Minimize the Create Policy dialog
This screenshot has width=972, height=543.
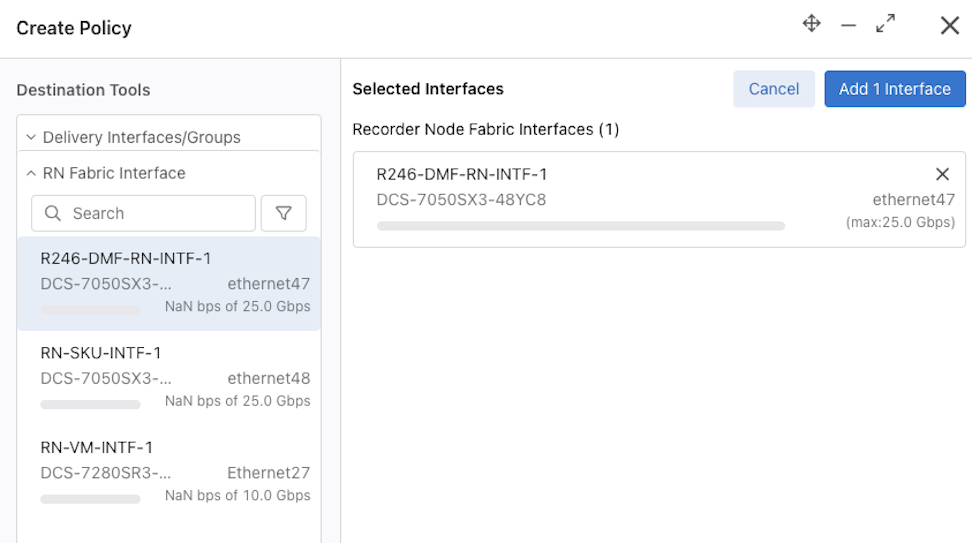849,25
